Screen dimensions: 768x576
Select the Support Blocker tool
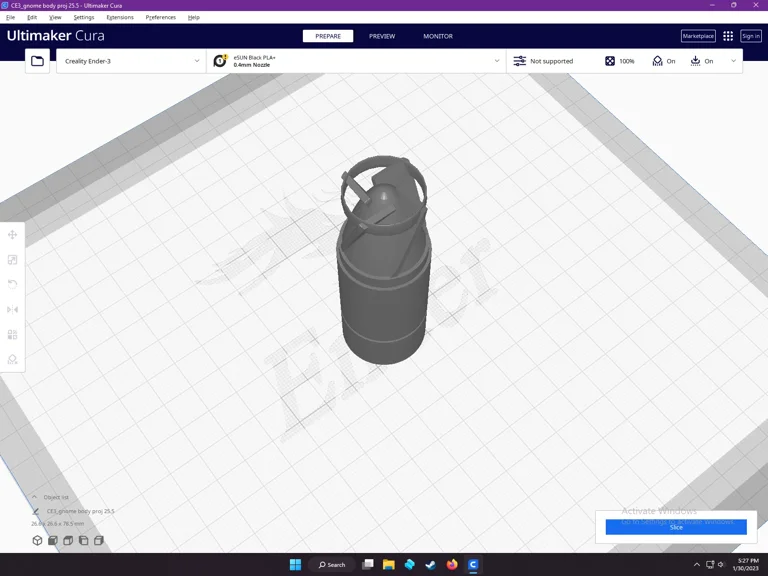(x=13, y=359)
